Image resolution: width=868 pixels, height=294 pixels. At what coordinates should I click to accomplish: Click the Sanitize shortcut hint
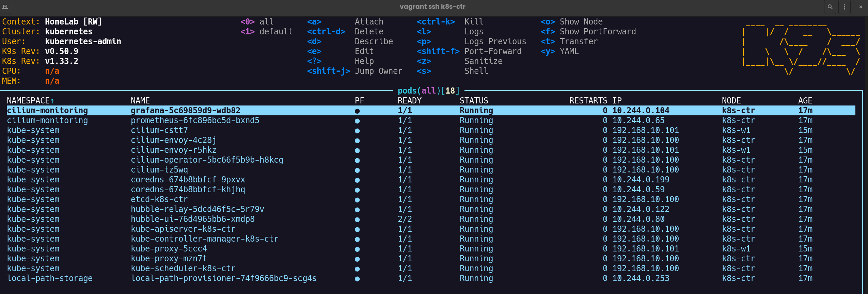460,61
